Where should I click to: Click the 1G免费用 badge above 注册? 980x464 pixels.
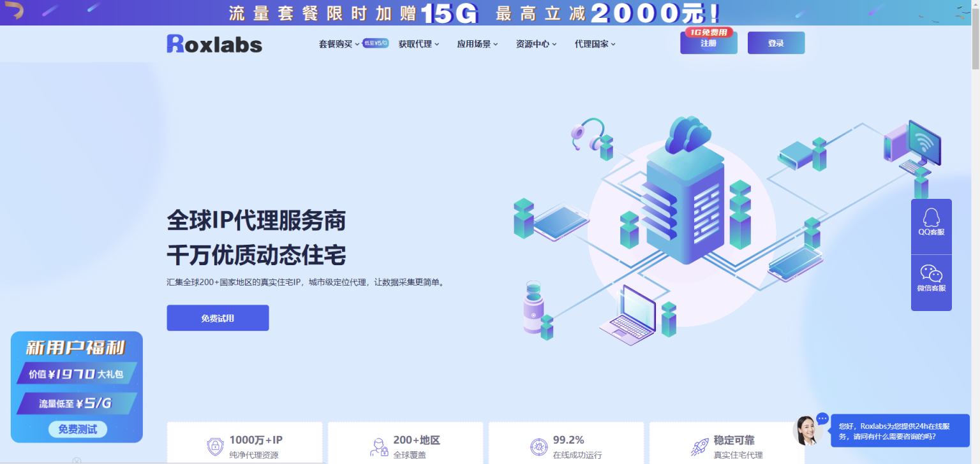pos(708,32)
